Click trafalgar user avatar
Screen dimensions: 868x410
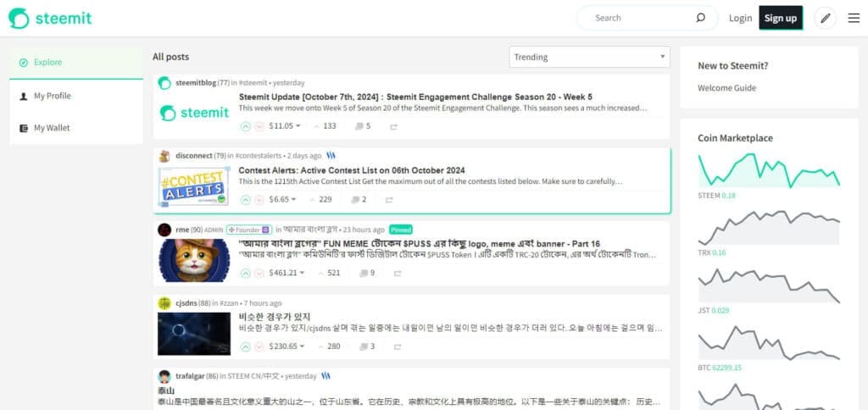[x=164, y=376]
